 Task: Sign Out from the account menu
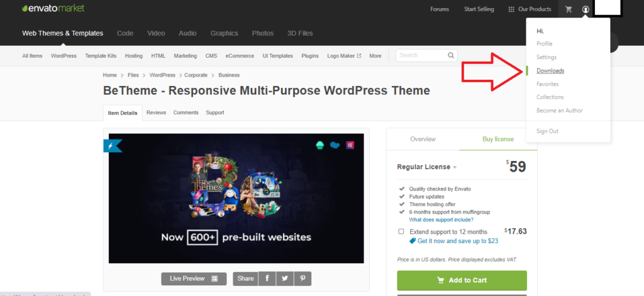tap(547, 131)
